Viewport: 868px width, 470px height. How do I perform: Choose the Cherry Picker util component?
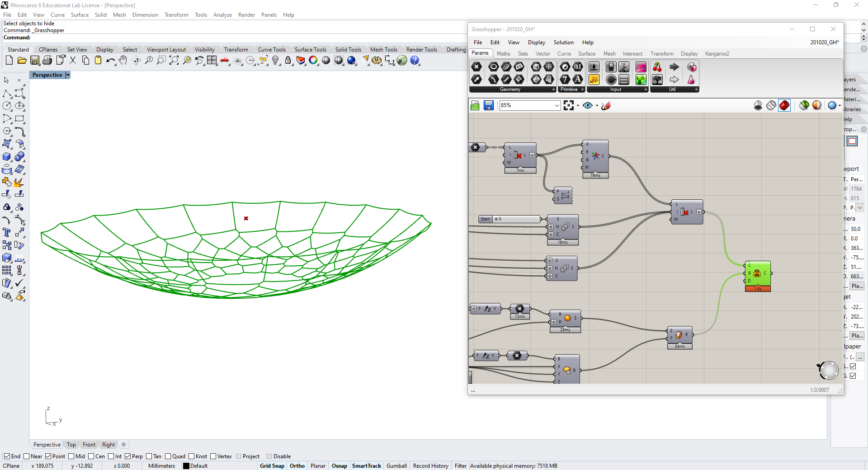pos(657,67)
